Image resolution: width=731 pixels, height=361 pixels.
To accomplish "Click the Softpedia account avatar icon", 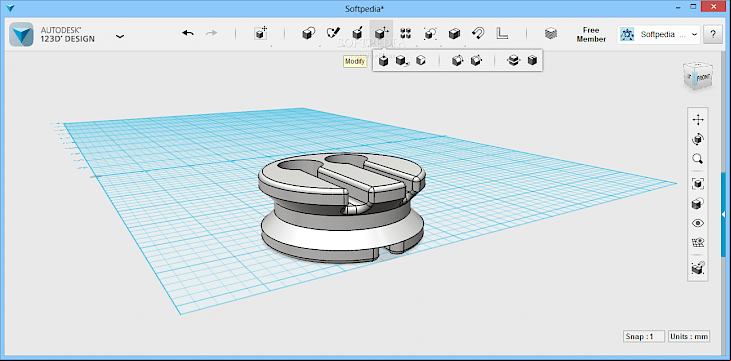I will [628, 35].
